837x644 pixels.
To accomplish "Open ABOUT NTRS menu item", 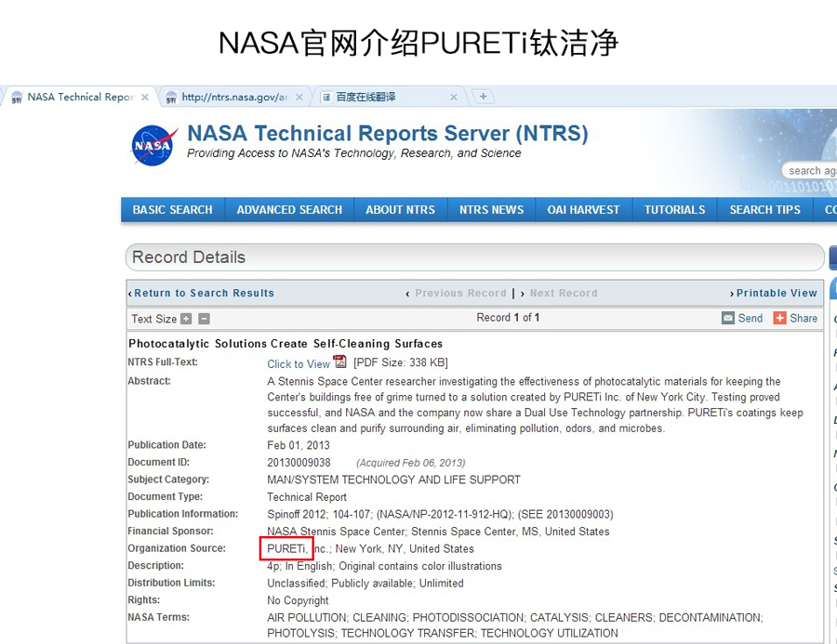I will 400,210.
